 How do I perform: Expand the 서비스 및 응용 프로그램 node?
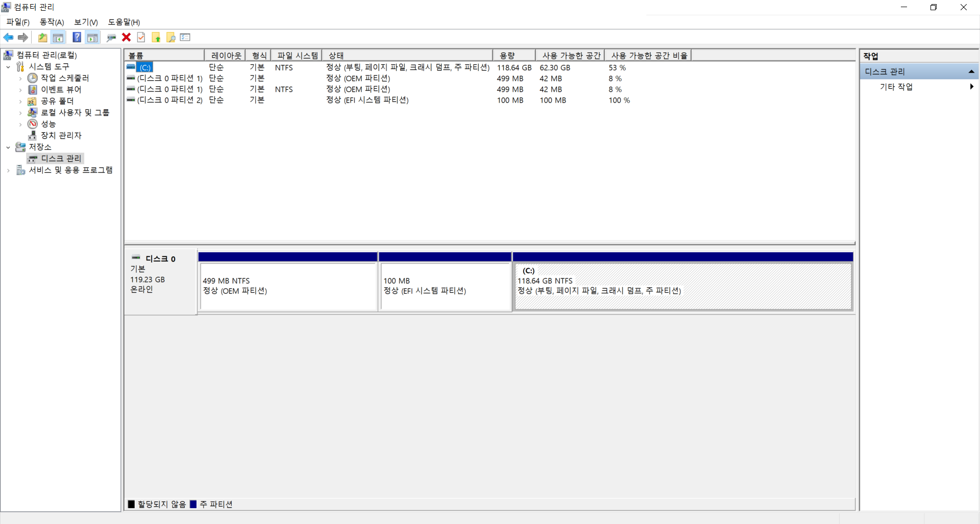tap(8, 170)
